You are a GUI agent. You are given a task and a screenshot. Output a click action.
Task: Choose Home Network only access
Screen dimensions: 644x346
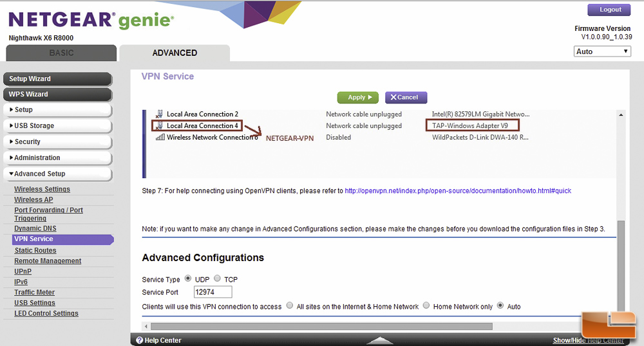pyautogui.click(x=426, y=305)
